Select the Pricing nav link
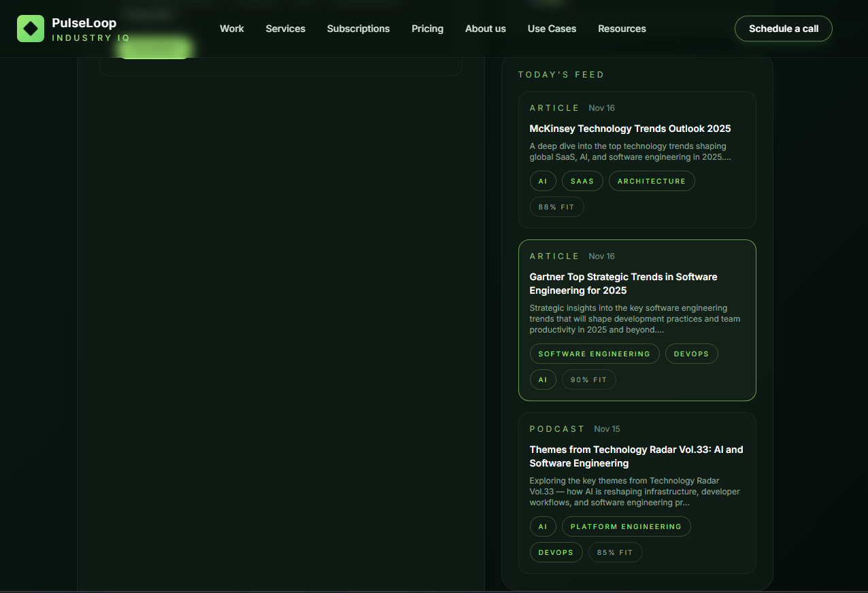The image size is (868, 593). tap(427, 29)
